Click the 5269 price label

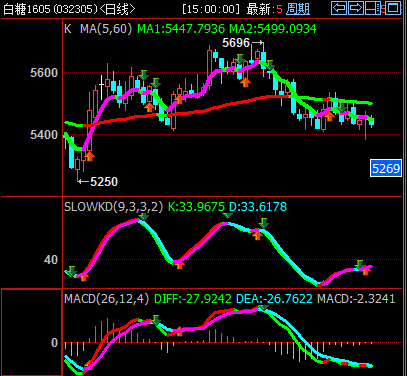point(386,168)
